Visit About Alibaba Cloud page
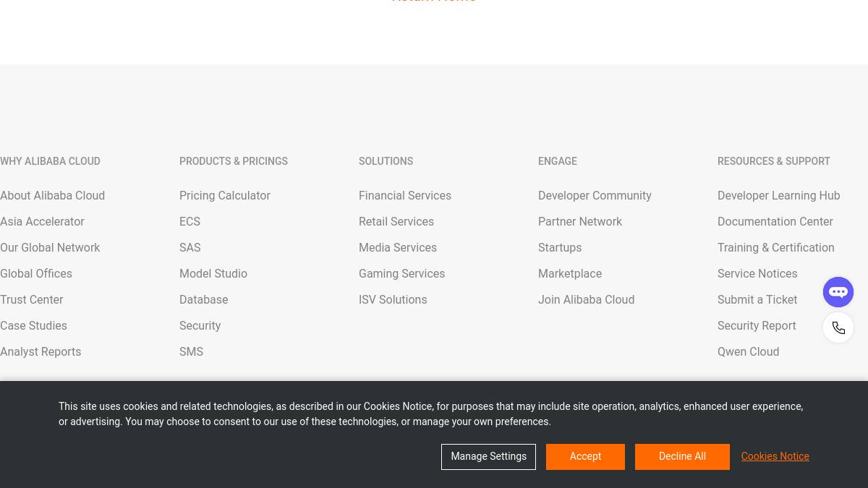868x488 pixels. (x=52, y=195)
